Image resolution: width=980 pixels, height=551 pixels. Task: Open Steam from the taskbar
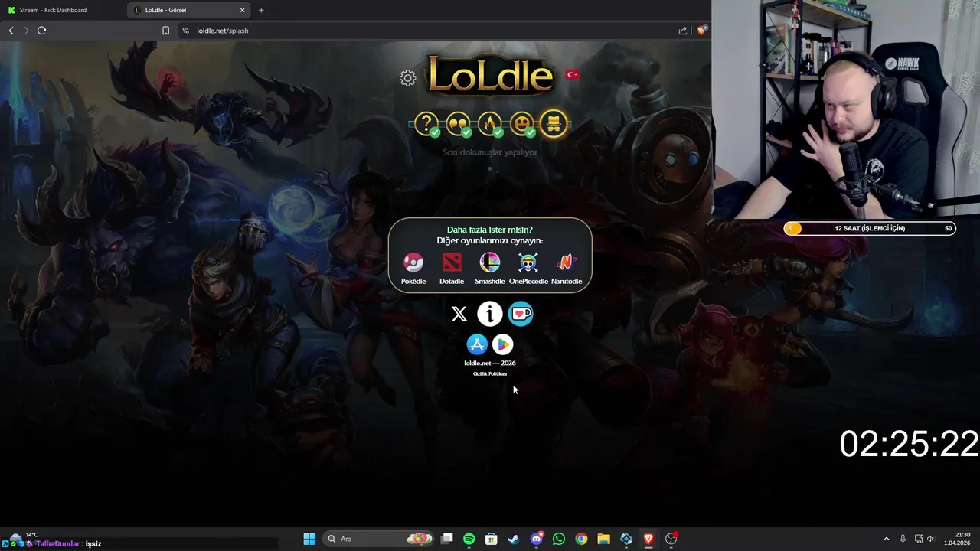point(514,539)
